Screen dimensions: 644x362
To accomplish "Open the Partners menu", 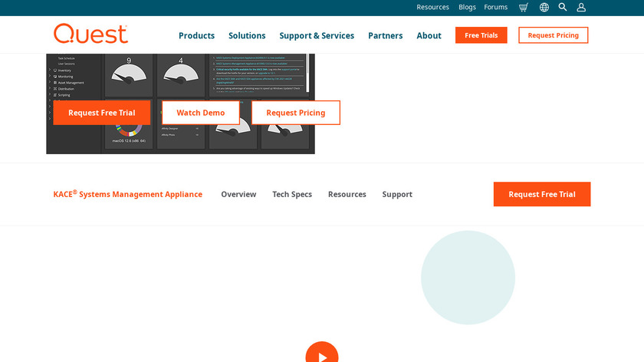I will tap(385, 35).
